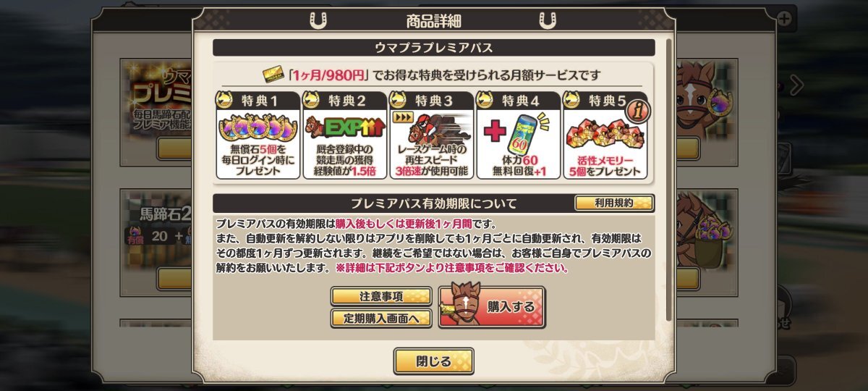Click the dialog's vertical scrollbar
This screenshot has width=868, height=391.
(668, 181)
